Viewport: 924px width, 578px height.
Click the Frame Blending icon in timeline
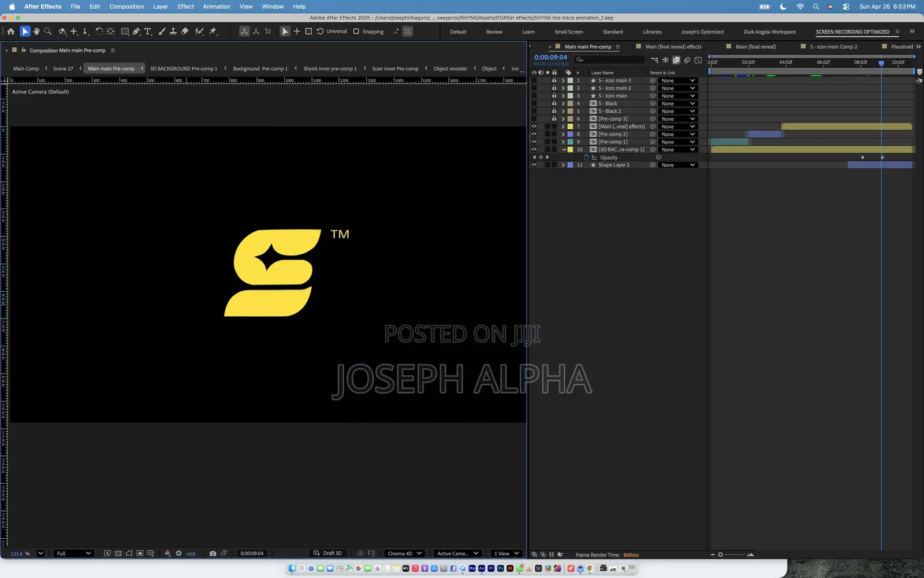tap(676, 60)
